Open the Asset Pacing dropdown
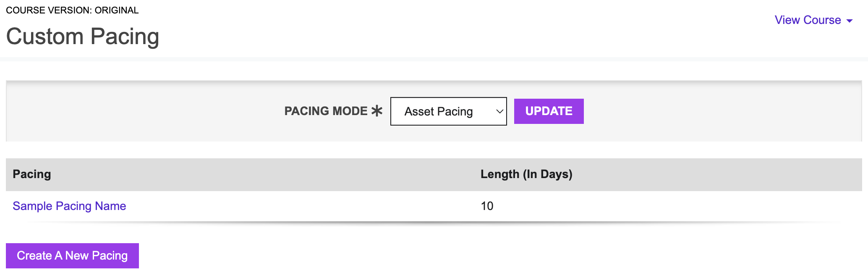This screenshot has width=868, height=273. pos(448,111)
